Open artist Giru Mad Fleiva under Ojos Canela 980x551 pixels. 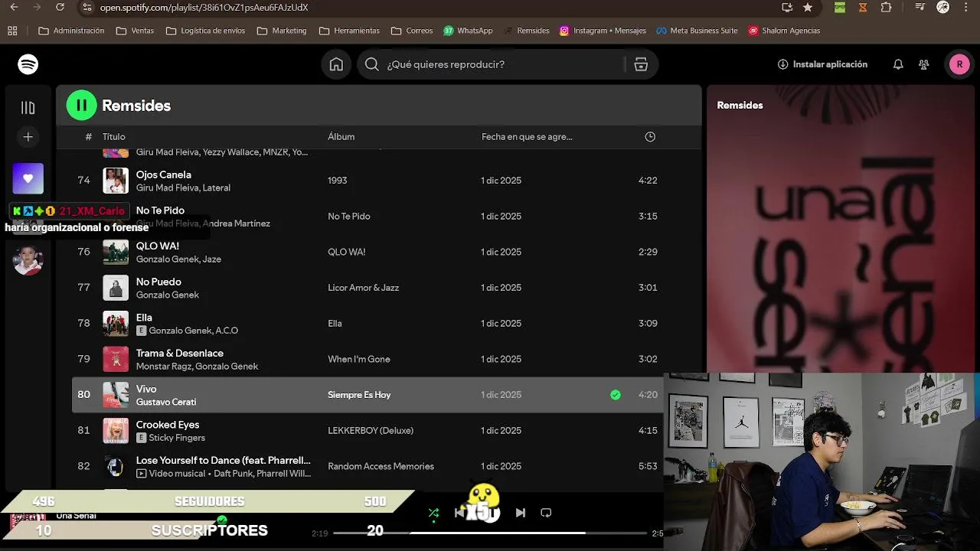[168, 187]
